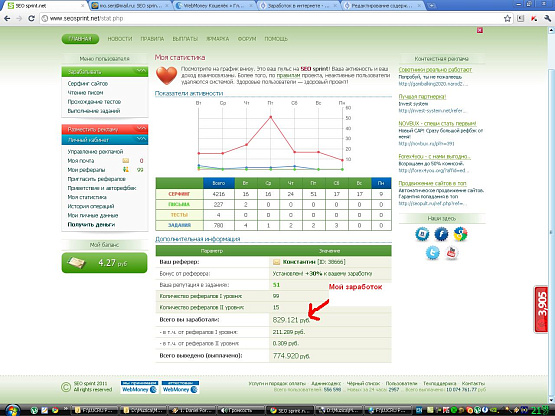The height and width of the screenshot is (416, 555).
Task: Open the Лучшая партнерка! ad link
Action: 422,97
